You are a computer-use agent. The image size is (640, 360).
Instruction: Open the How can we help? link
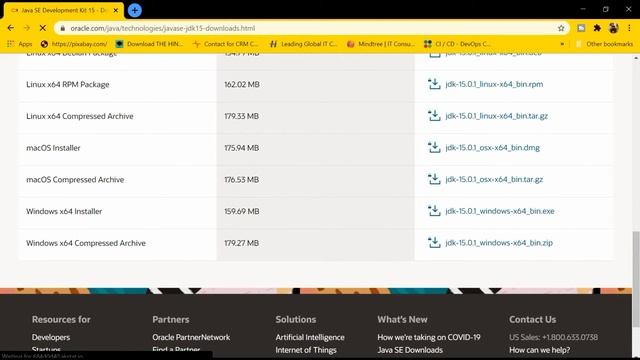540,350
